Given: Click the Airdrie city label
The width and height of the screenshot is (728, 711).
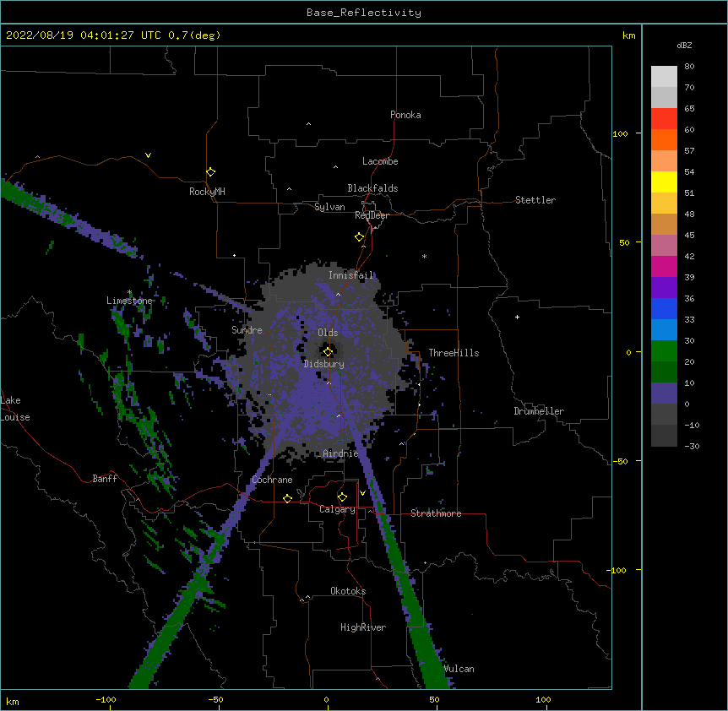Looking at the screenshot, I should (340, 453).
